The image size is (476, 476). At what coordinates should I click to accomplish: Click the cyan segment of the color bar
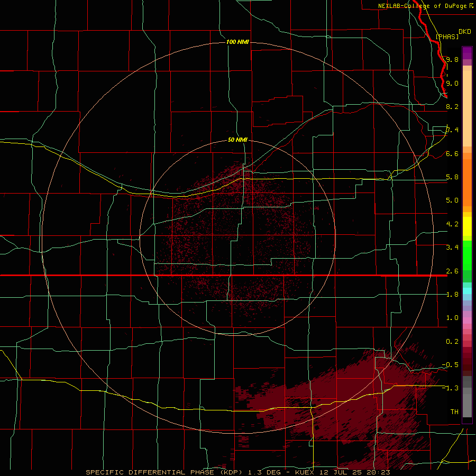point(467,291)
